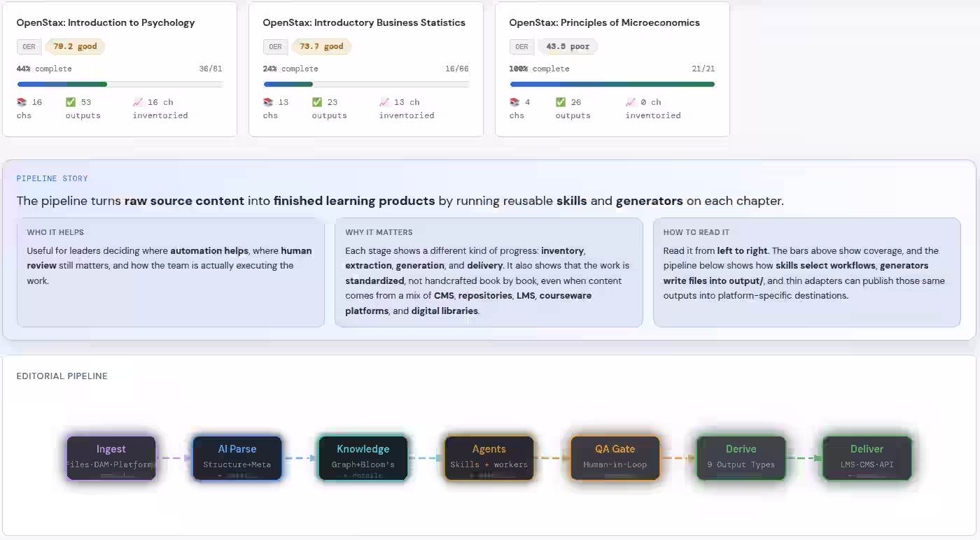Click the books icon above 16 chs
Viewport: 980px width, 540px height.
point(22,102)
